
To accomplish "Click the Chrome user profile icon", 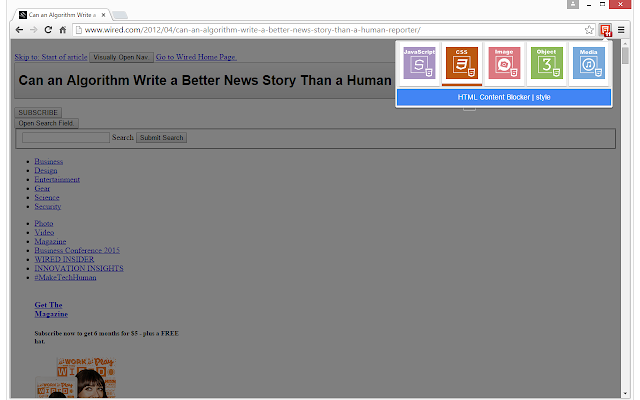I will click(x=573, y=4).
